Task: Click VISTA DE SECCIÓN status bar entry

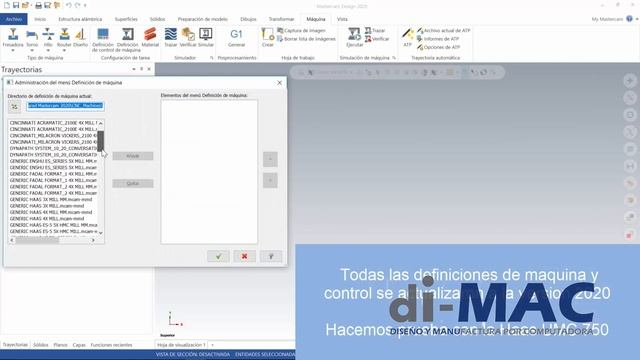Action: click(x=193, y=355)
